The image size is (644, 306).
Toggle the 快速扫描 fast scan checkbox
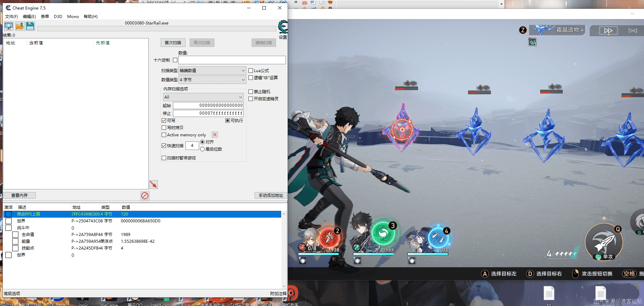(164, 146)
